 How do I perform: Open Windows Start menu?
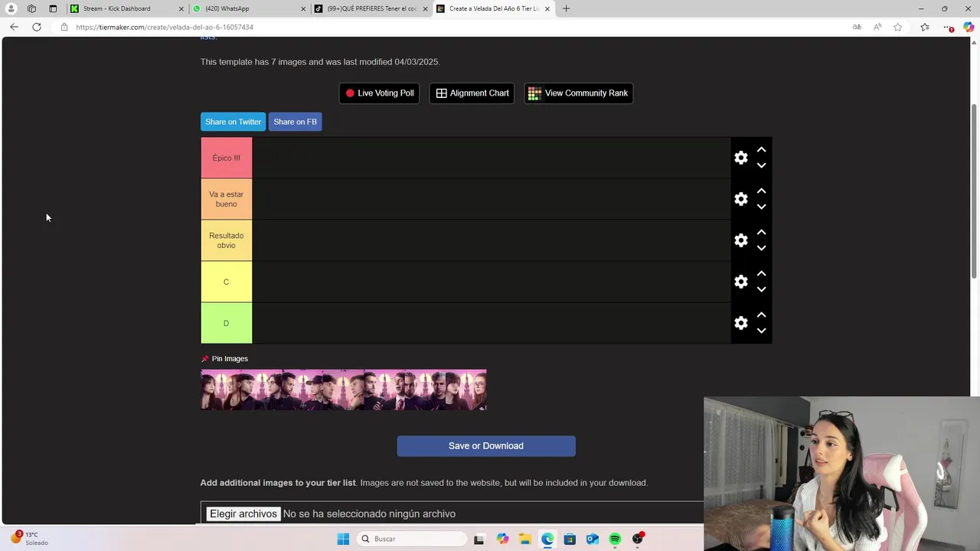(x=343, y=539)
